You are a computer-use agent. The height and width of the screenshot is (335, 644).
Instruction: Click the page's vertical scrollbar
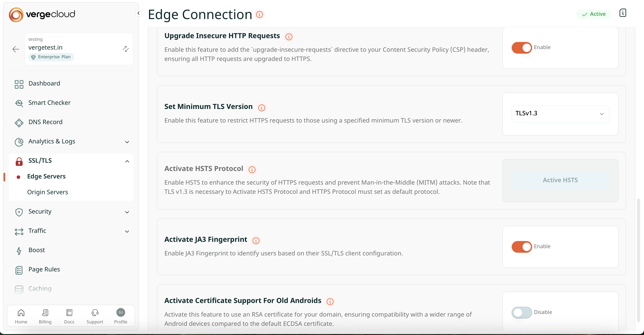[x=638, y=260]
